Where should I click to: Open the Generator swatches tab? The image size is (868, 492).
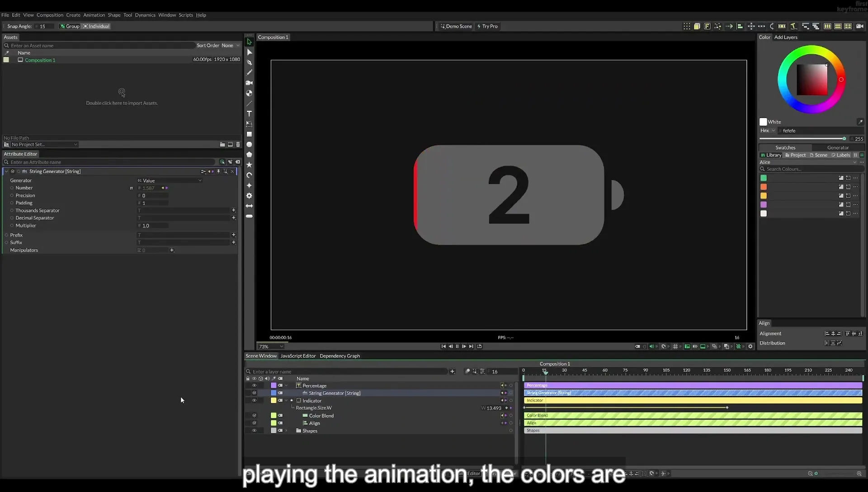[838, 147]
